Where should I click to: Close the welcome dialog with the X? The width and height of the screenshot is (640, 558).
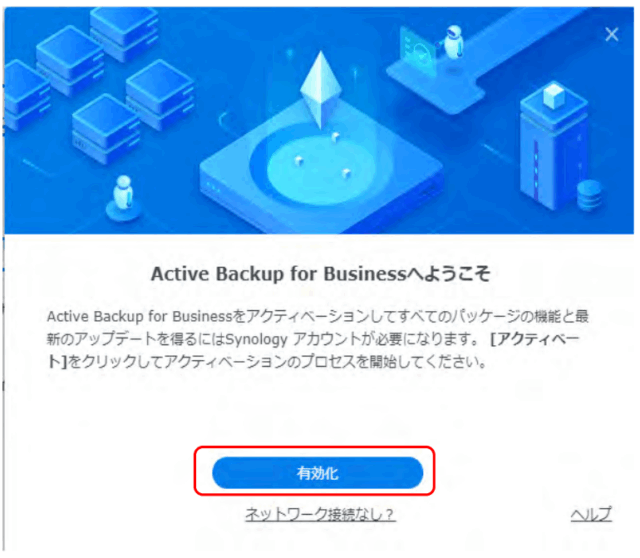611,34
